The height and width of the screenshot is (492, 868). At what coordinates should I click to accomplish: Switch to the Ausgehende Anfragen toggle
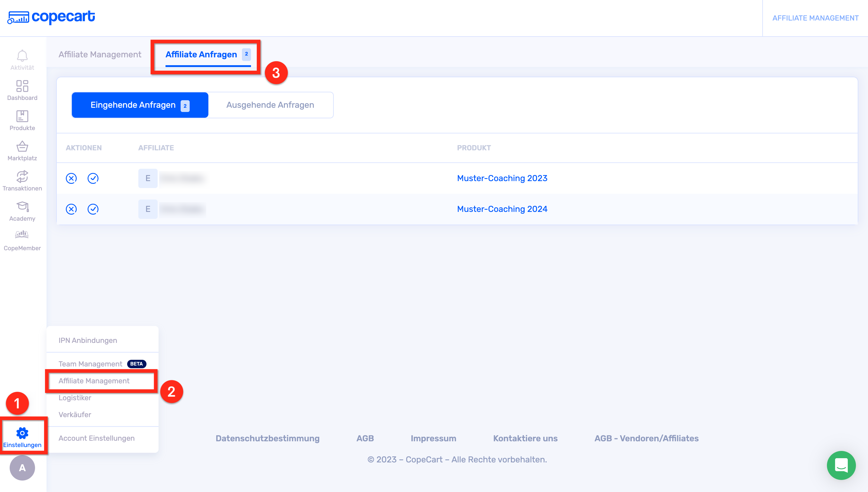270,105
